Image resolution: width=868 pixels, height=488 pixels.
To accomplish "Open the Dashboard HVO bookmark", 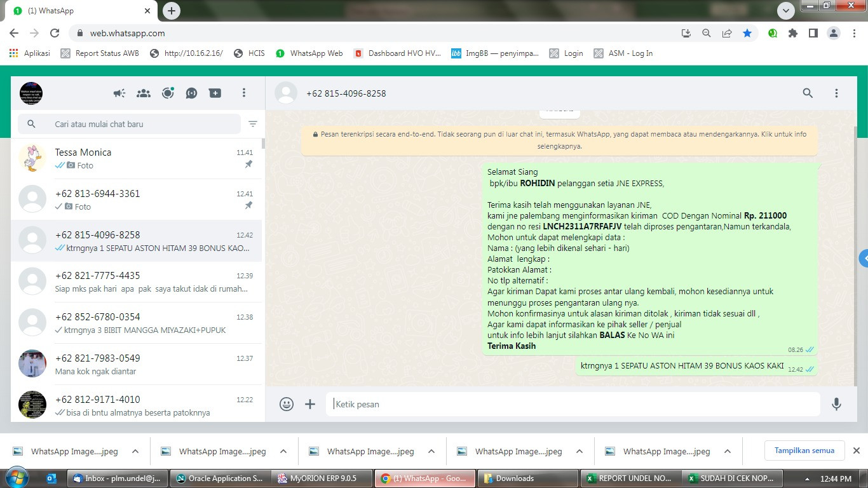I will tap(397, 53).
